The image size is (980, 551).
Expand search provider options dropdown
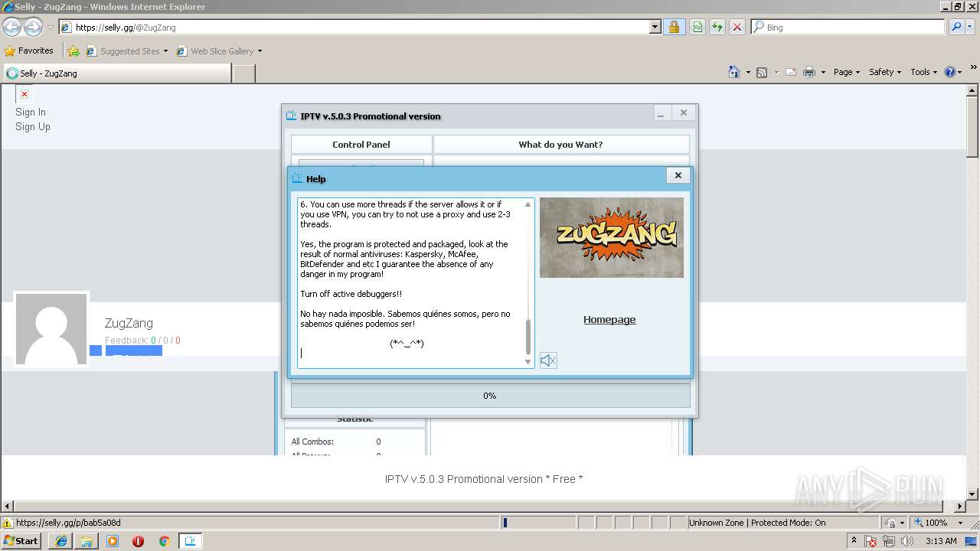pyautogui.click(x=971, y=27)
